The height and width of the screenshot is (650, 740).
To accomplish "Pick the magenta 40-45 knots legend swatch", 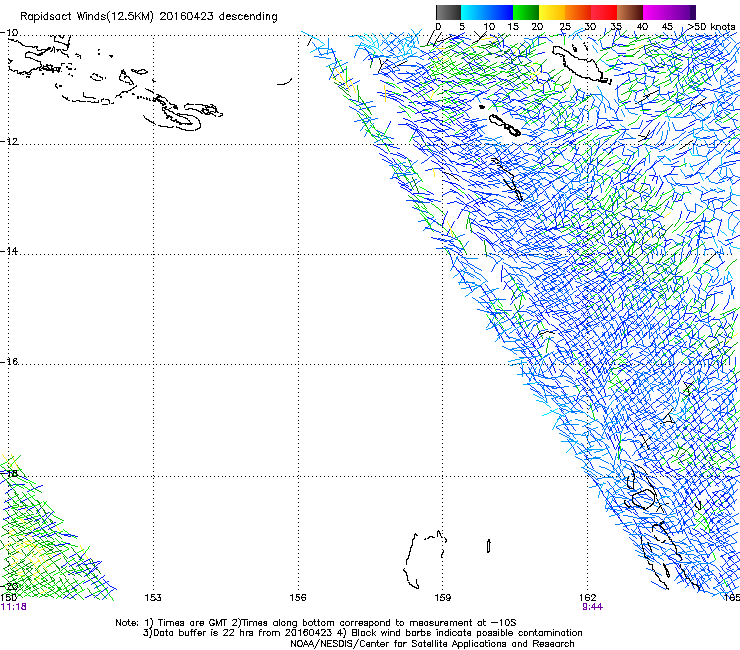I will click(x=656, y=12).
